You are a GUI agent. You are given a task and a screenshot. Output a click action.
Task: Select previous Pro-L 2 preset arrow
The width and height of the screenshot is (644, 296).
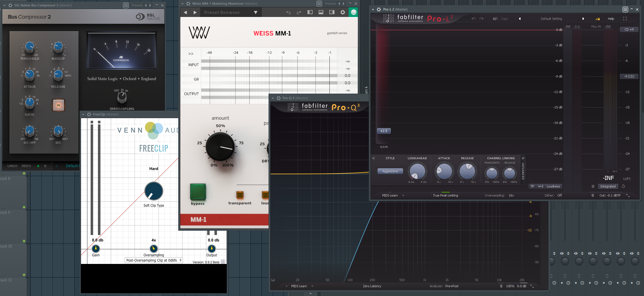(x=520, y=19)
